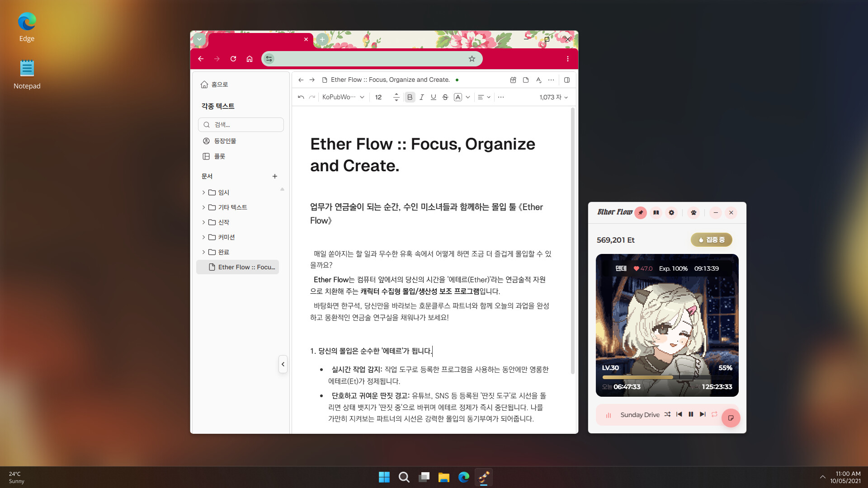Open Ether Flow settings gear
This screenshot has width=868, height=488.
pyautogui.click(x=671, y=213)
